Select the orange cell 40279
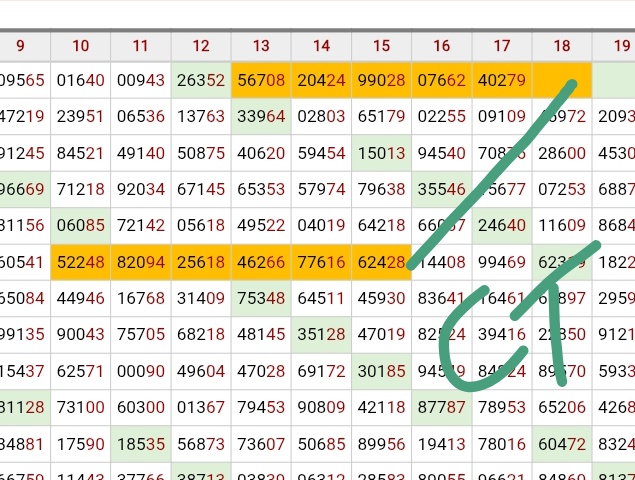The image size is (635, 480). 502,80
